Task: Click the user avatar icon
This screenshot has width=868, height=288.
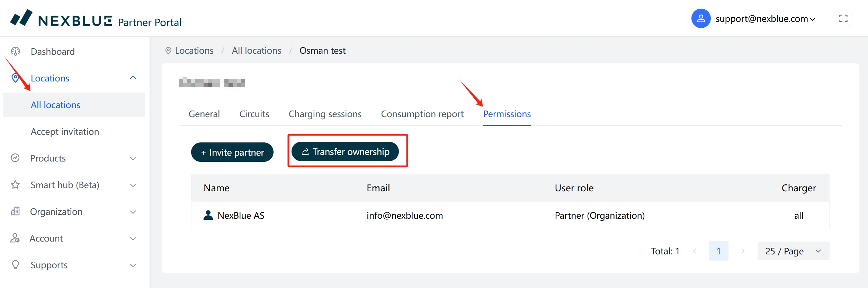Action: click(x=700, y=19)
